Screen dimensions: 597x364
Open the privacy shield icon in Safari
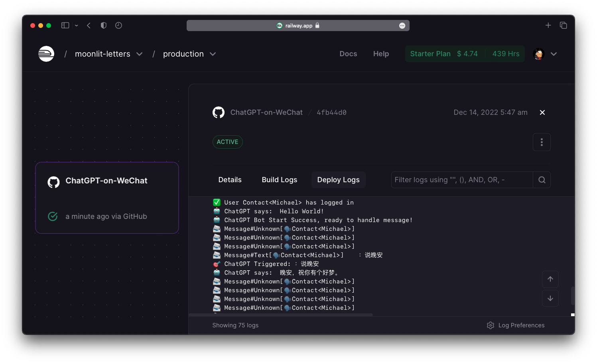[x=104, y=25]
